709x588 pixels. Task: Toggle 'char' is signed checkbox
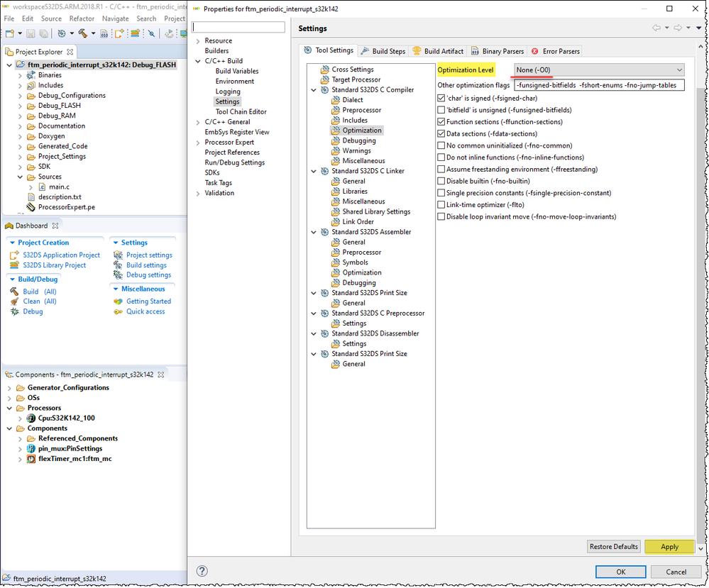(x=441, y=98)
